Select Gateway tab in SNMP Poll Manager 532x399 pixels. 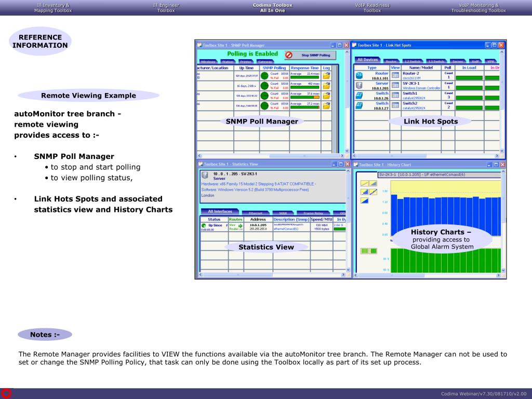265,62
